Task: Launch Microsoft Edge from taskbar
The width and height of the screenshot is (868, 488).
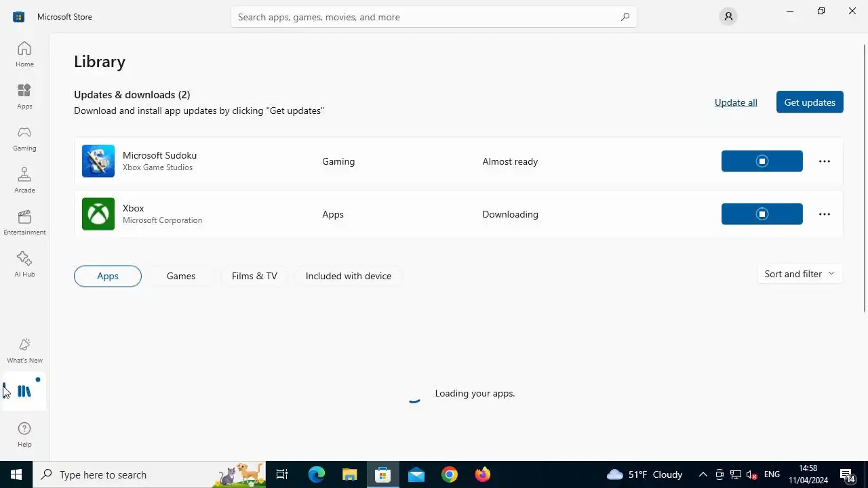Action: (x=317, y=474)
